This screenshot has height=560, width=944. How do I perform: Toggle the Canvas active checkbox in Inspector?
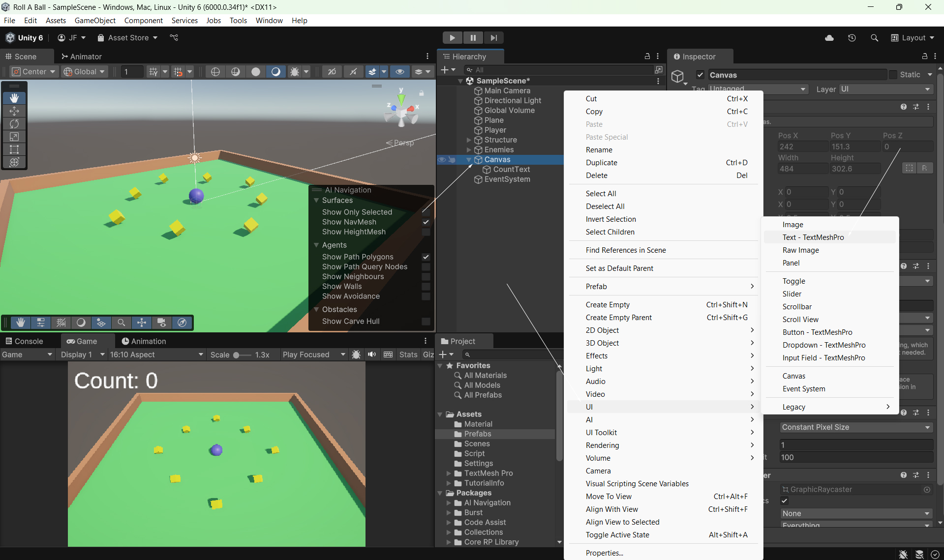click(x=700, y=75)
